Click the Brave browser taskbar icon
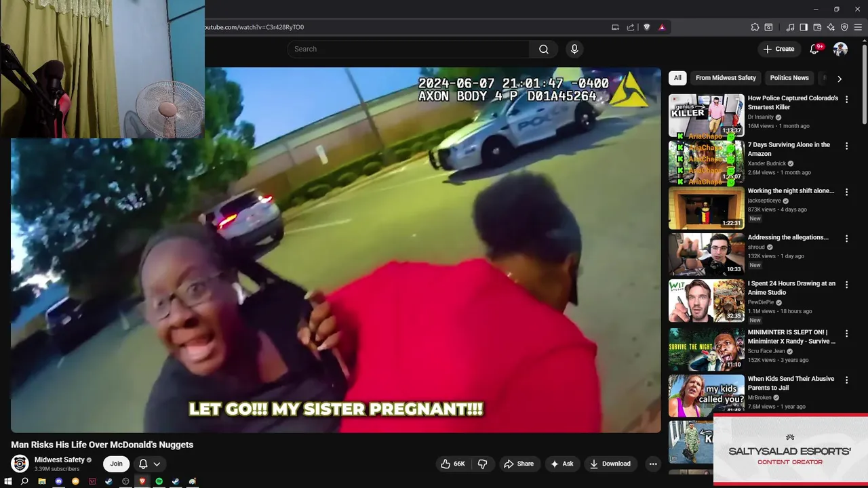The image size is (868, 488). pos(142,481)
